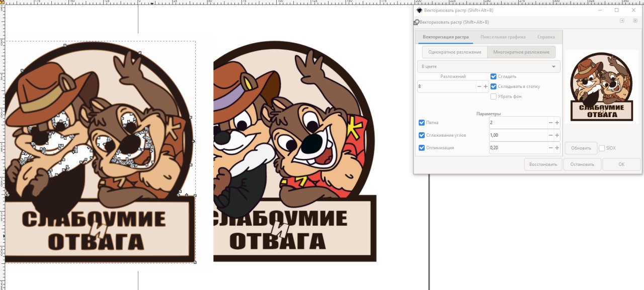Decrease Разложений count with minus
This screenshot has height=290, width=644.
pyautogui.click(x=479, y=86)
